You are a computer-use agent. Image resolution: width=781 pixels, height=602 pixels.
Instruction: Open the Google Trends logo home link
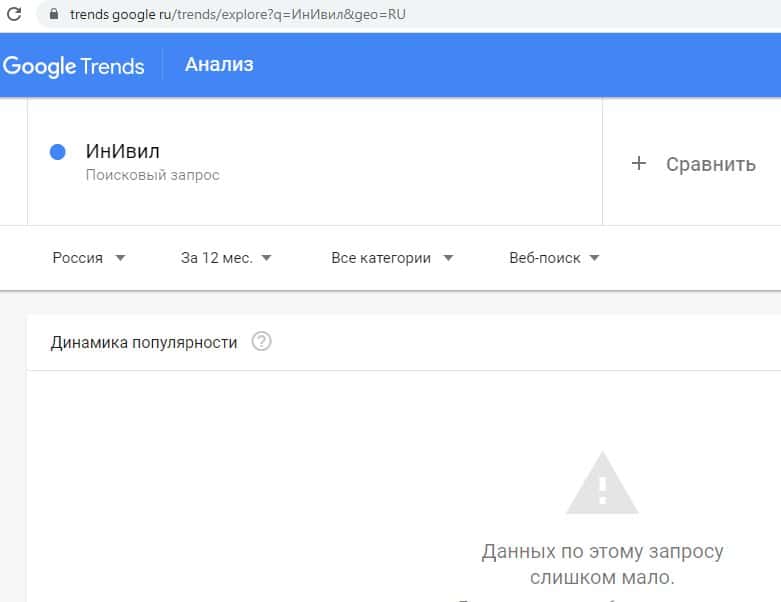tap(74, 66)
